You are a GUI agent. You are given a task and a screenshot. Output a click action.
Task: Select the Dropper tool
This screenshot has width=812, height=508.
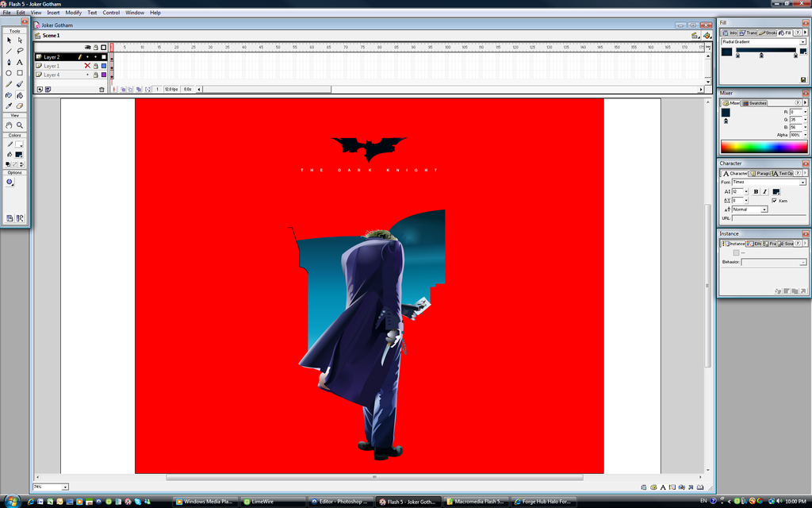tap(9, 106)
